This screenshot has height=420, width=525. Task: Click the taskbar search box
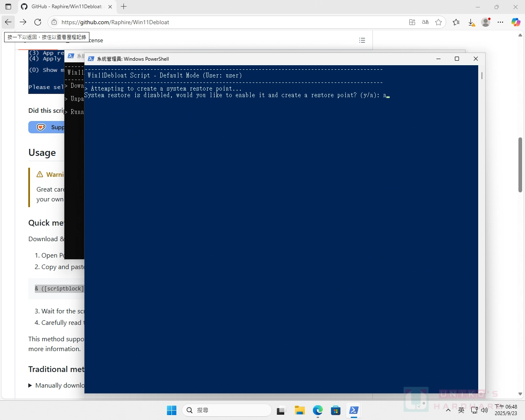227,410
